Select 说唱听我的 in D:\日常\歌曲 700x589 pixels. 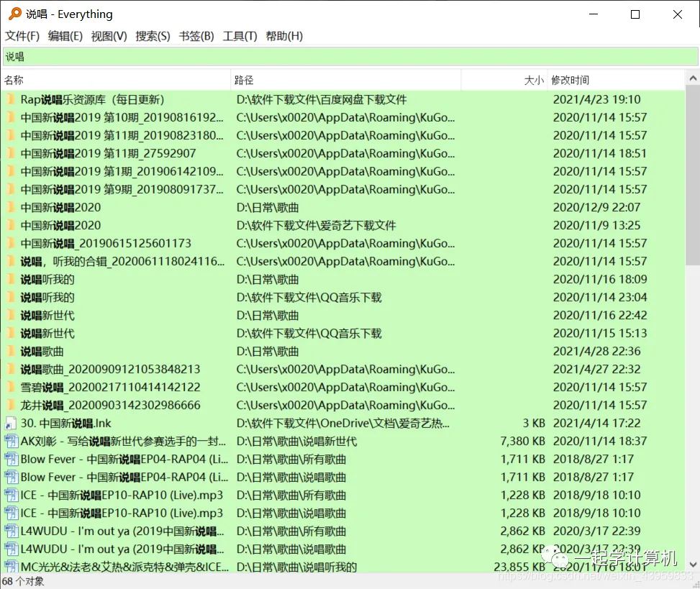tap(47, 279)
